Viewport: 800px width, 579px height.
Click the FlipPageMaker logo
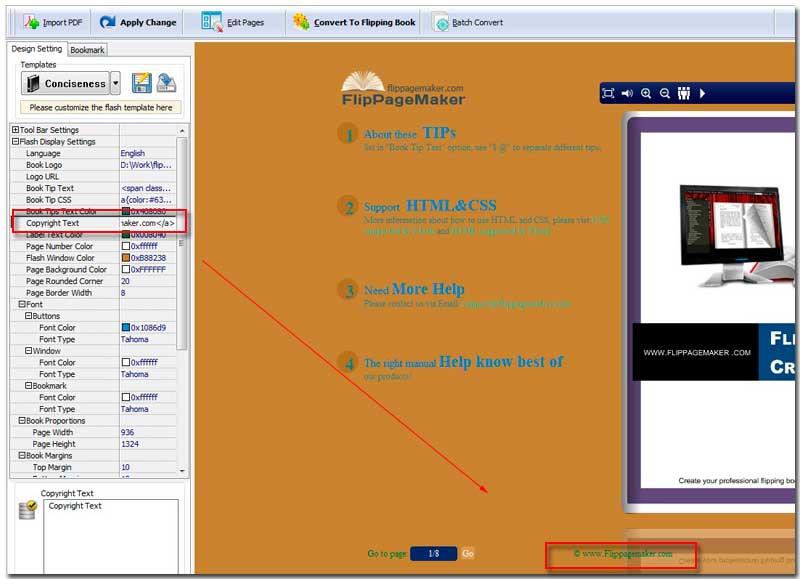pyautogui.click(x=403, y=88)
